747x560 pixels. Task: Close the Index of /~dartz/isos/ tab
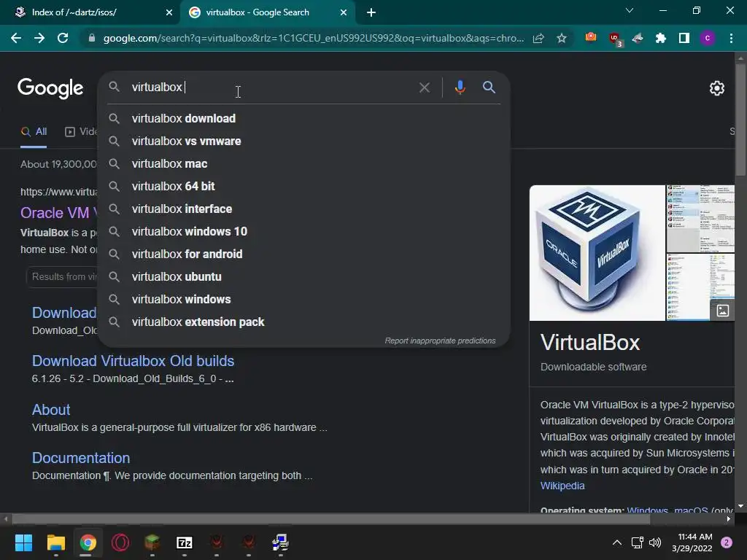click(169, 12)
